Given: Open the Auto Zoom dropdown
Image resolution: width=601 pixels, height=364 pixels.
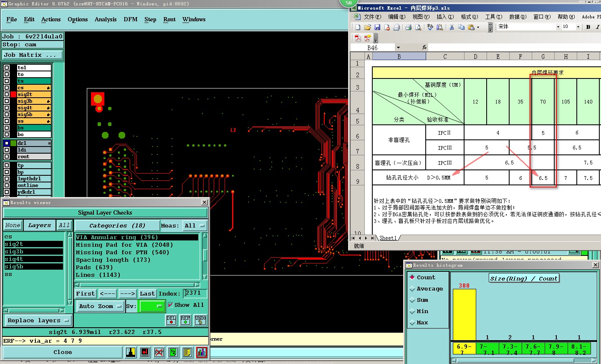Looking at the screenshot, I should 100,306.
